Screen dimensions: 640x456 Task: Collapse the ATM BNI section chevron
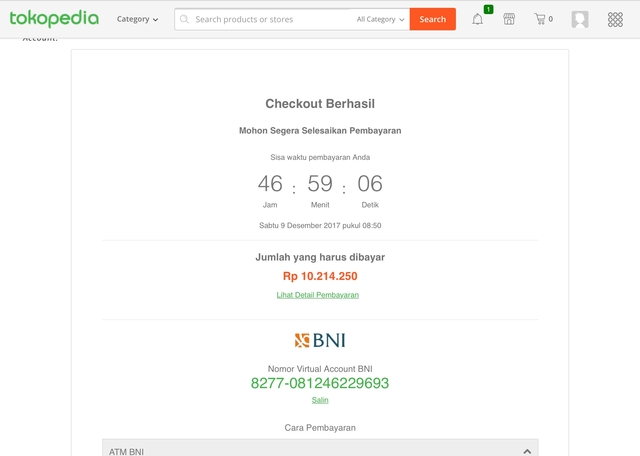(527, 451)
